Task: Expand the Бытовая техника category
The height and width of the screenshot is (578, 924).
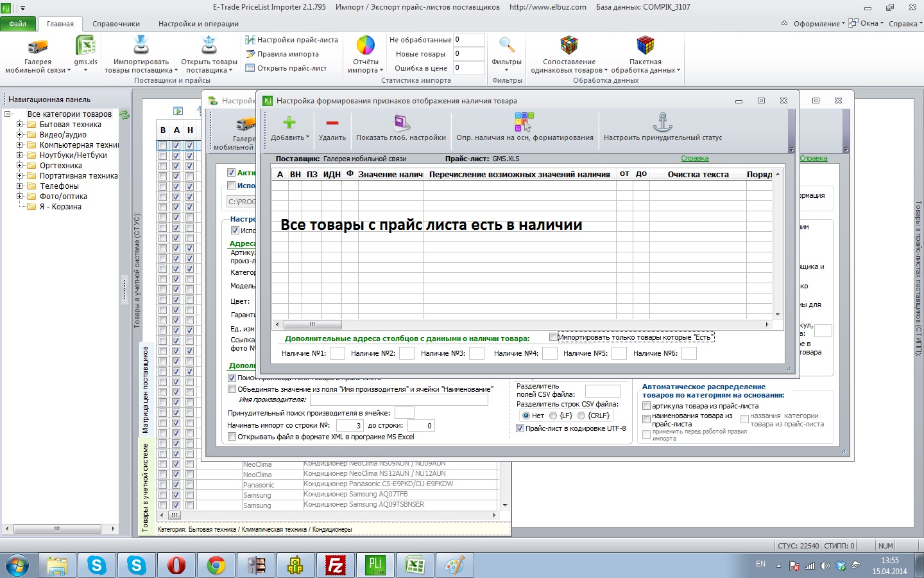Action: pos(19,125)
